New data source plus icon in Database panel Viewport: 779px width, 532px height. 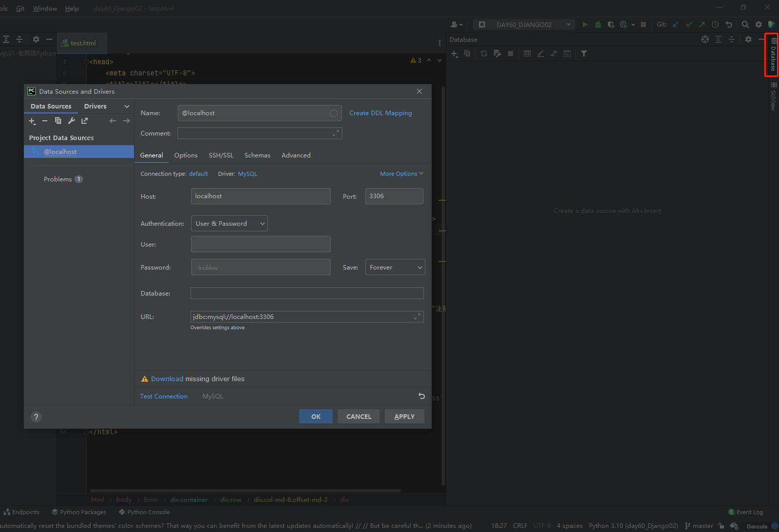click(455, 54)
